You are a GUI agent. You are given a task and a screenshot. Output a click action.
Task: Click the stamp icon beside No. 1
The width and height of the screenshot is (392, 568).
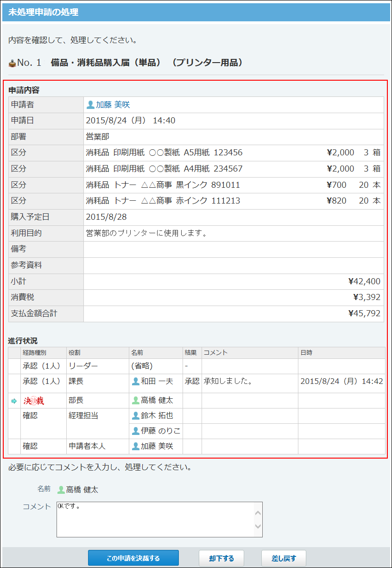[12, 63]
